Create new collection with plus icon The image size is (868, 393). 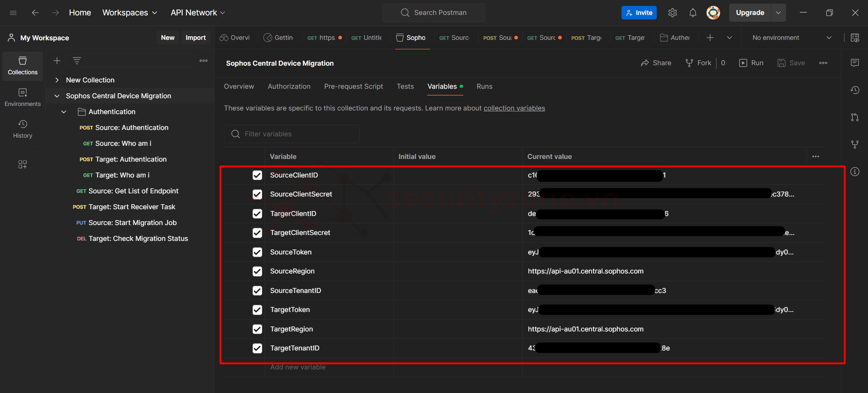57,61
